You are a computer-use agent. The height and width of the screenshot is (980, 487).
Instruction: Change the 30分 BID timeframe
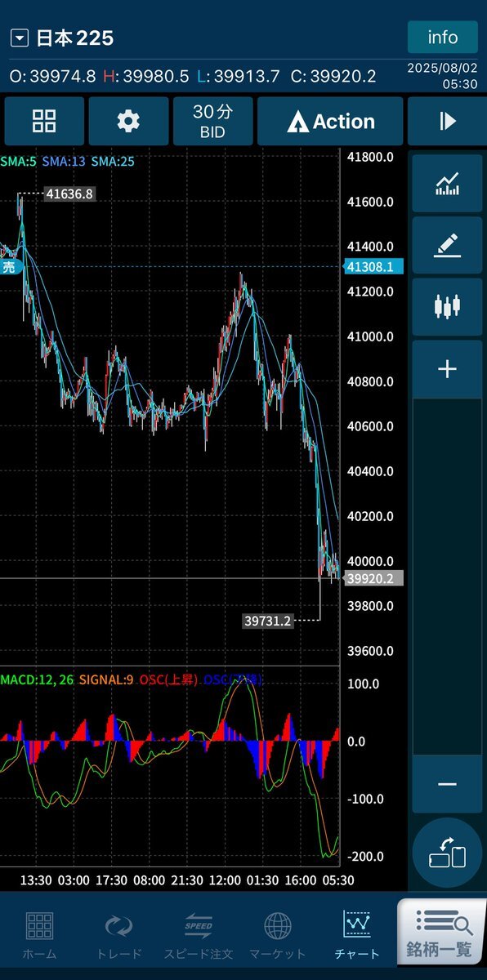coord(212,121)
